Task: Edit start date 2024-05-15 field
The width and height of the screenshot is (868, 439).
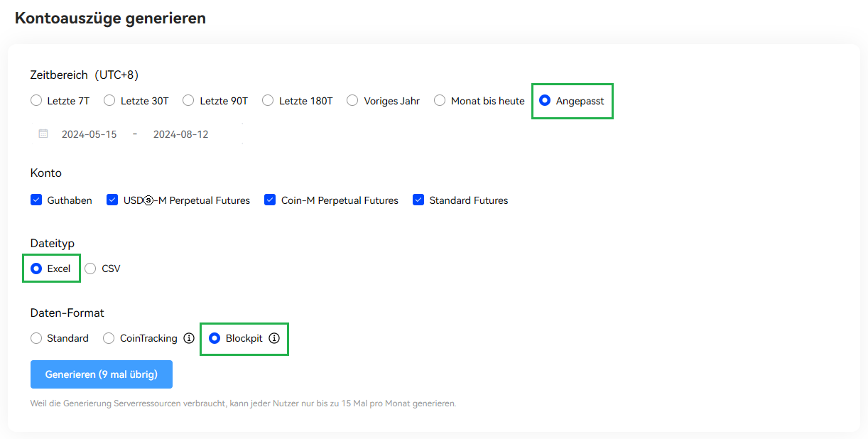Action: pos(89,134)
